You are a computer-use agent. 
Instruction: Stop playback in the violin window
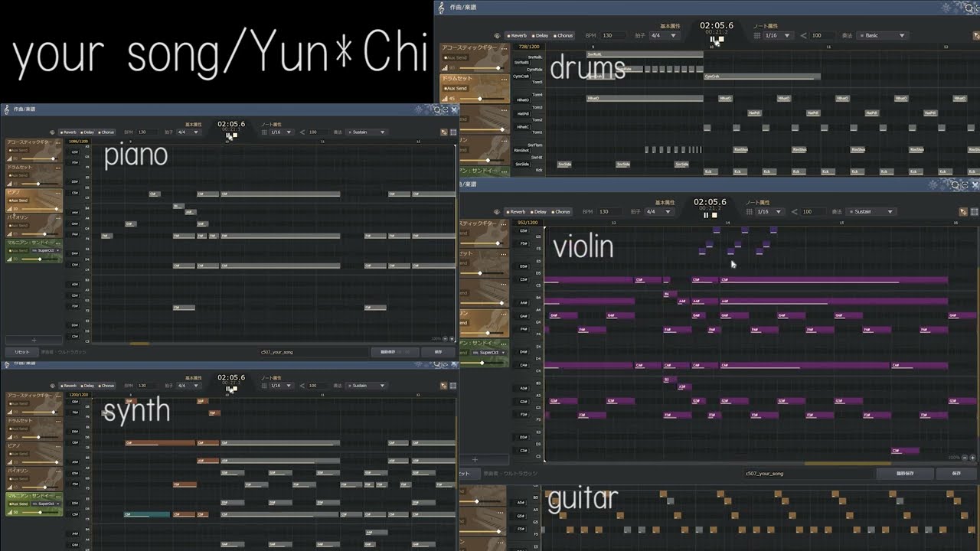click(715, 215)
